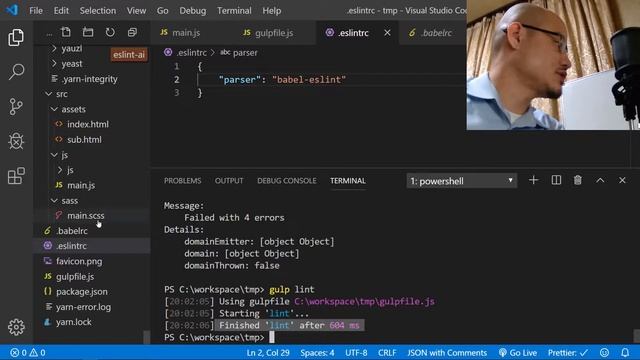
Task: Refresh the explorer file tree
Action: click(x=110, y=32)
